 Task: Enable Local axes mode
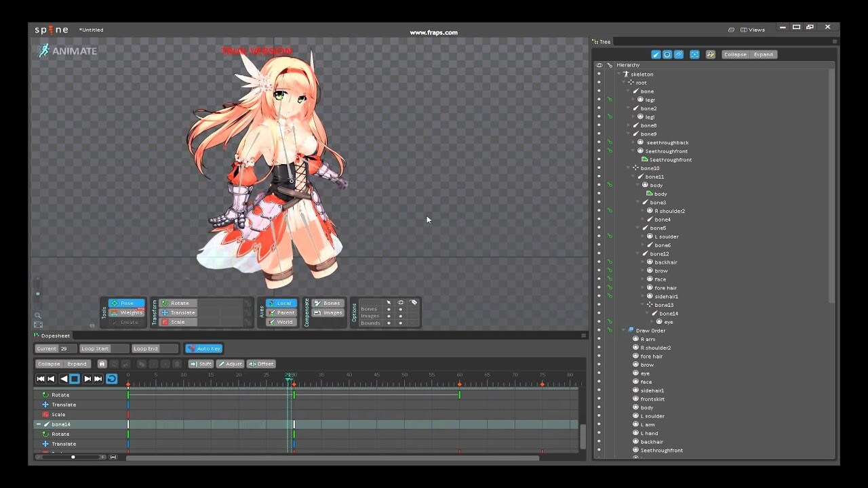click(281, 303)
